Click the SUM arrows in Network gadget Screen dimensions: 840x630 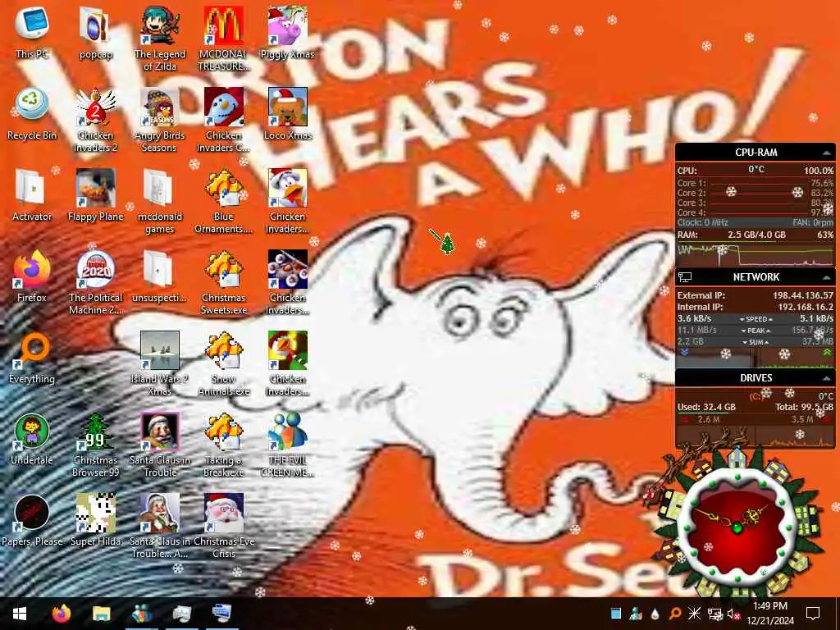click(756, 342)
